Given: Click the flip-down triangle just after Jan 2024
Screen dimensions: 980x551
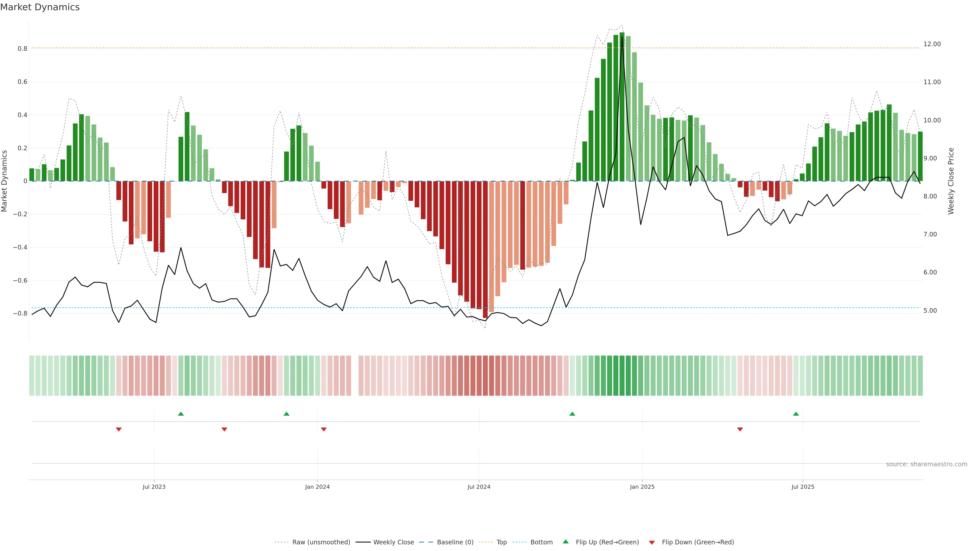Looking at the screenshot, I should tap(324, 429).
